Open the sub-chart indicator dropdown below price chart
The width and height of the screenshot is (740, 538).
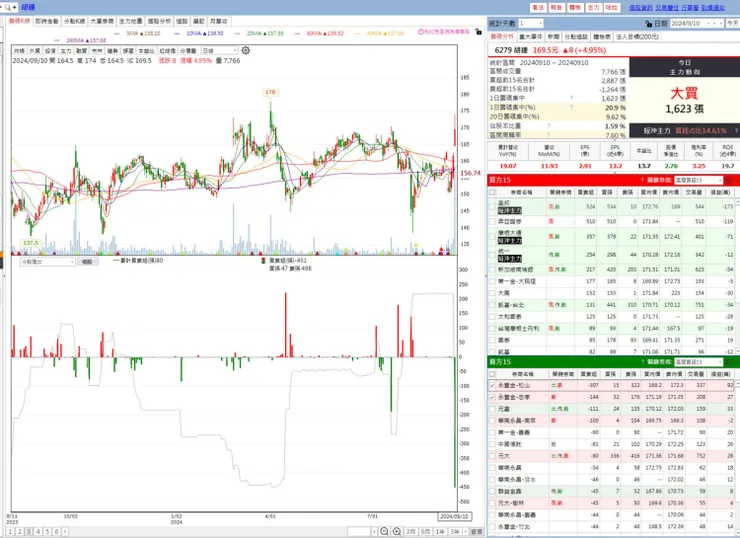(x=47, y=261)
